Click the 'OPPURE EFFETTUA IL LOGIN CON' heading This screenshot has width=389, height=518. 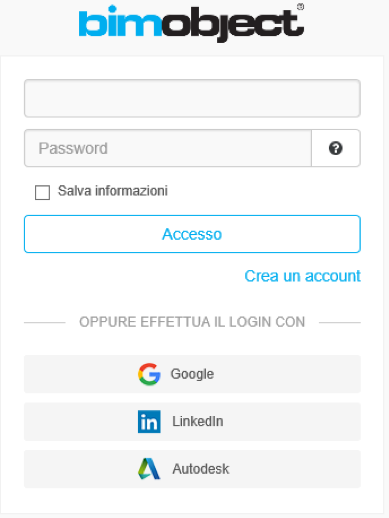(192, 322)
